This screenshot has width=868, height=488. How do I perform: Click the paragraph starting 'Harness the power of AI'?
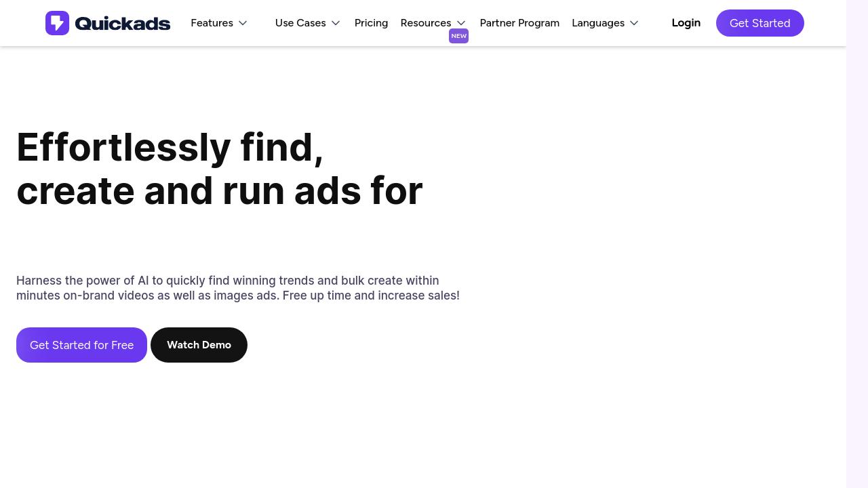click(238, 288)
